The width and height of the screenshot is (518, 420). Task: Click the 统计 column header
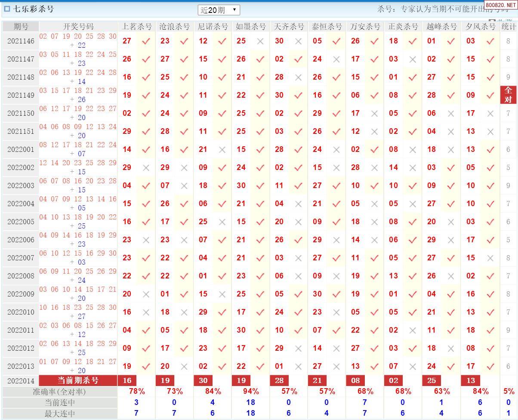point(509,27)
